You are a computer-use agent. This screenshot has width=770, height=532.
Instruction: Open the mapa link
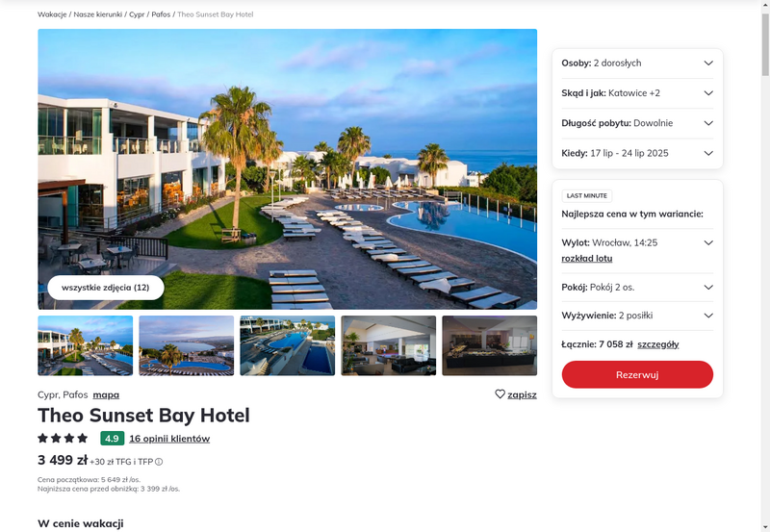point(106,394)
